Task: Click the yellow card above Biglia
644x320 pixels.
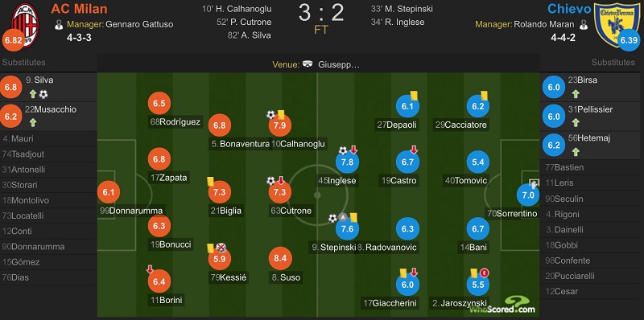Action: 210,182
